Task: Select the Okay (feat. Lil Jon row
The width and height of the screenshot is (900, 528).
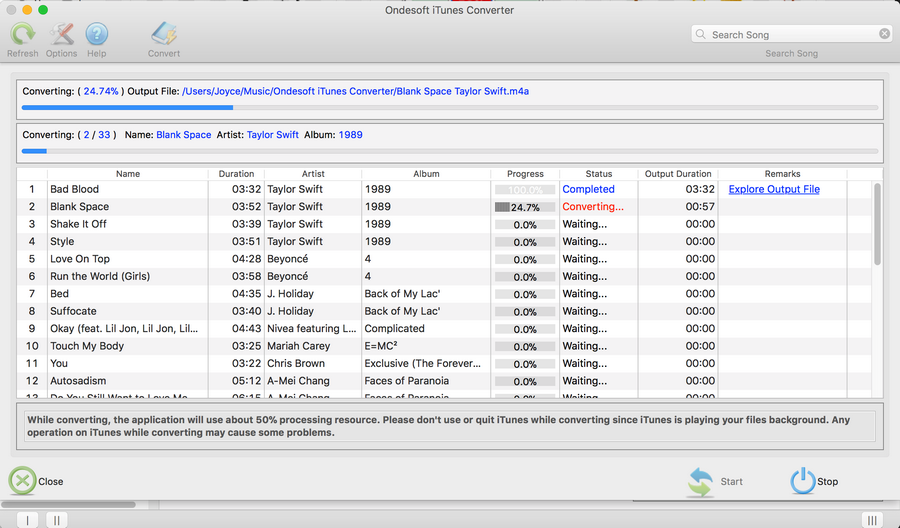Action: [444, 328]
